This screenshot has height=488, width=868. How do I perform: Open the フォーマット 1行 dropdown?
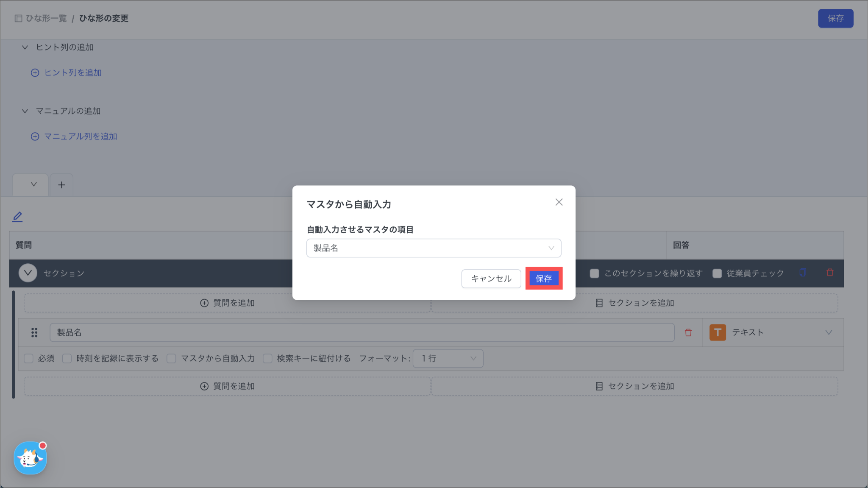[448, 359]
